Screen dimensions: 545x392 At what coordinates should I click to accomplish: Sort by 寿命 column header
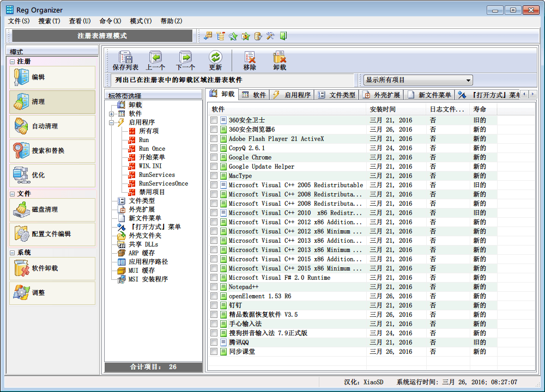[483, 109]
